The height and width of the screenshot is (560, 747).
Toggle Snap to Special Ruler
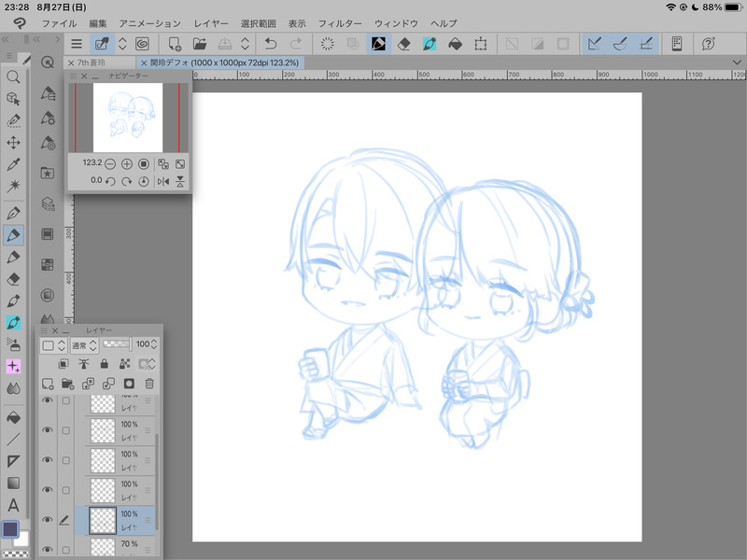620,44
